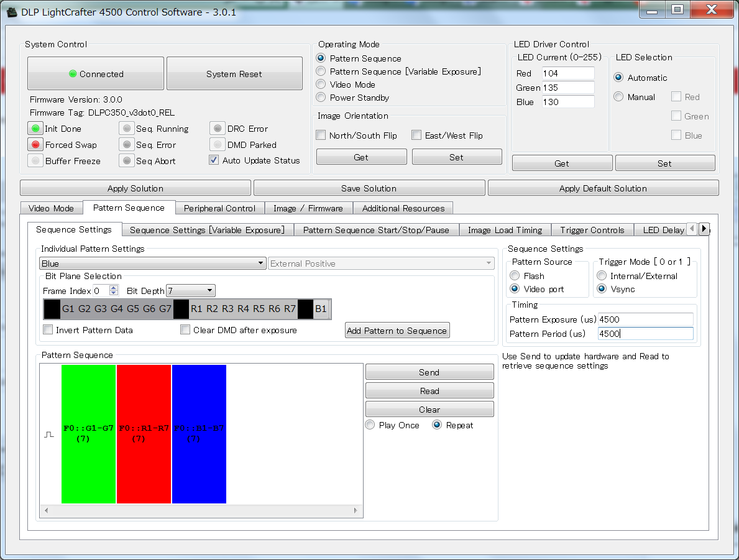Open the Image / Firmware tab
739x560 pixels.
click(308, 208)
